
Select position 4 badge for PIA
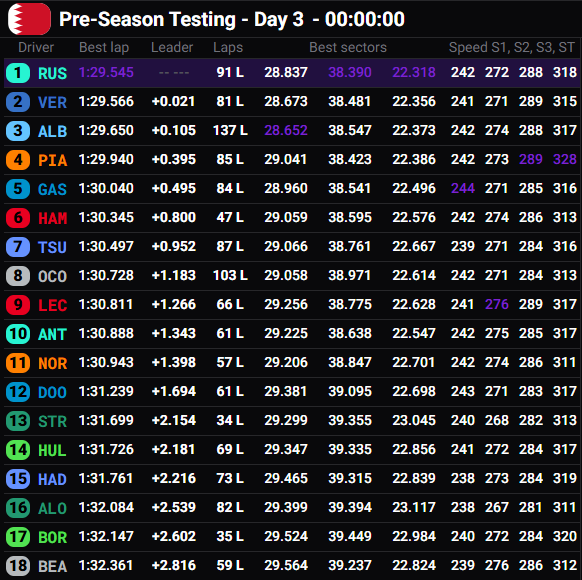(18, 160)
